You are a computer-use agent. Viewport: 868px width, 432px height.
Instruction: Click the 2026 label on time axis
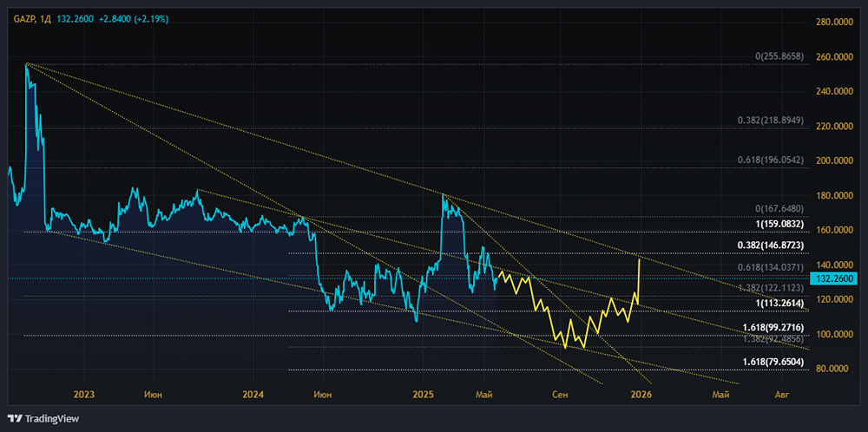click(x=641, y=395)
